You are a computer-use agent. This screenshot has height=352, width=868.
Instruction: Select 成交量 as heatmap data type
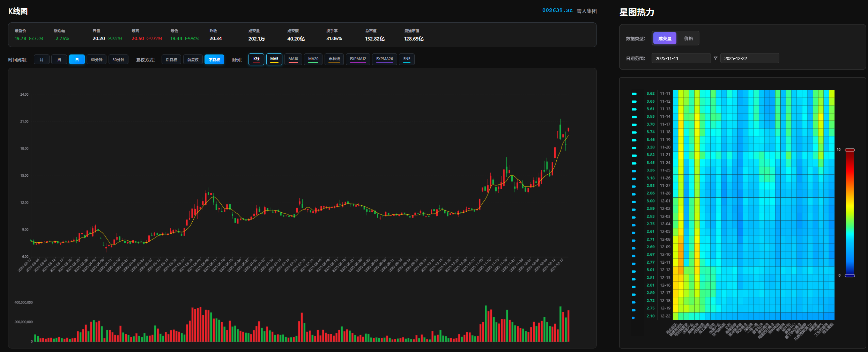click(665, 38)
